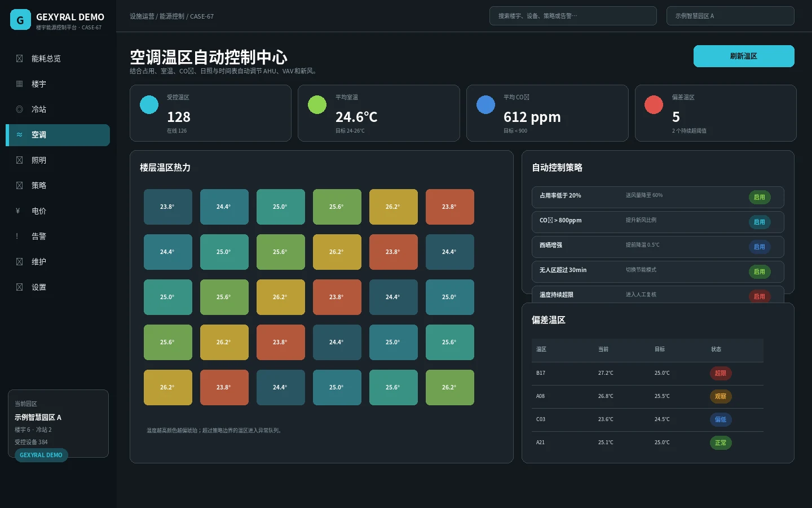Screen dimensions: 812x508
Task: Open 冷站 via its circle icon
Action: coord(19,110)
